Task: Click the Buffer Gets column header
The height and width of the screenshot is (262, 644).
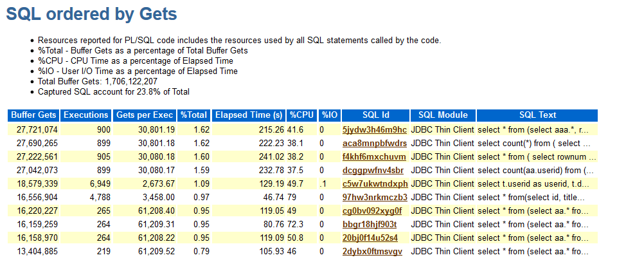Action: point(33,115)
